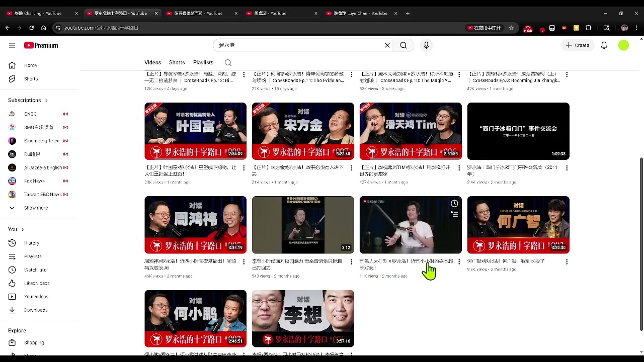The width and height of the screenshot is (644, 362).
Task: Open more options for 何广智 video
Action: tap(567, 261)
